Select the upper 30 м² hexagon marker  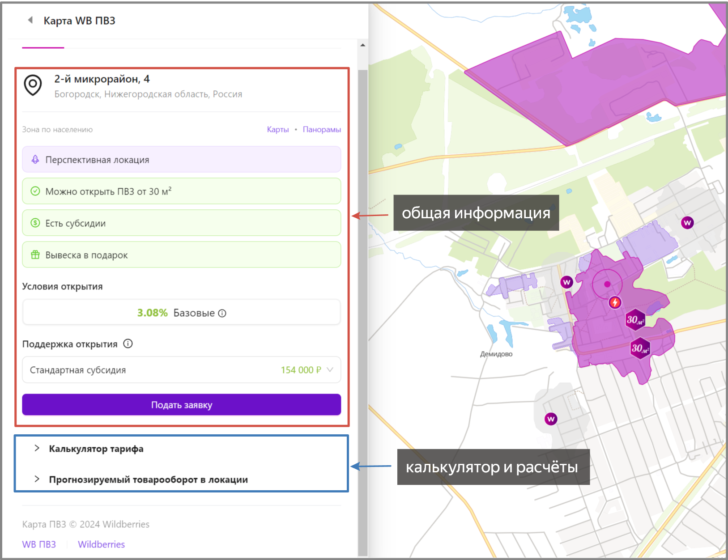coord(635,320)
